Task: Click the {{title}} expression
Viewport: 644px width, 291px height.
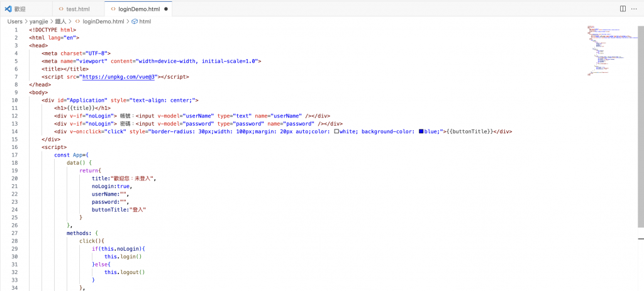Action: 82,108
